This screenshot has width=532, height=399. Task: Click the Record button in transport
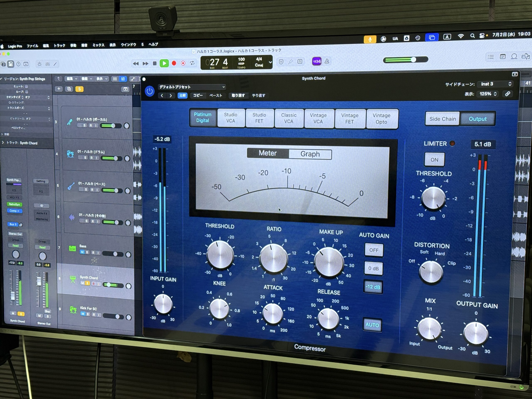click(x=174, y=63)
